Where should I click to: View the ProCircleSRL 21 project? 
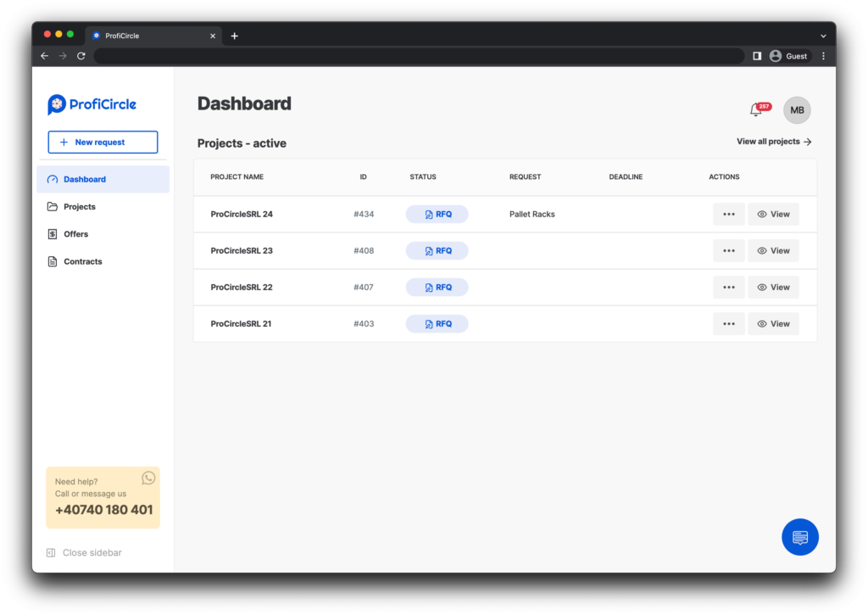click(773, 324)
